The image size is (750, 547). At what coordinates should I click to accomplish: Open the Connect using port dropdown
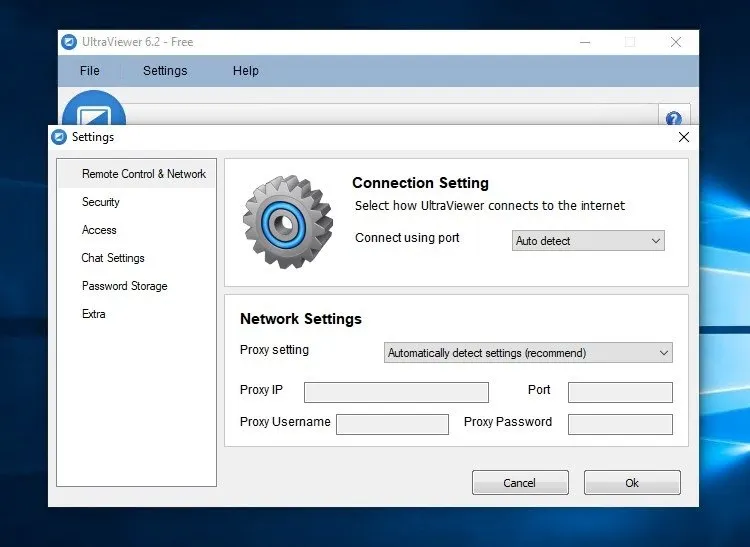click(588, 241)
